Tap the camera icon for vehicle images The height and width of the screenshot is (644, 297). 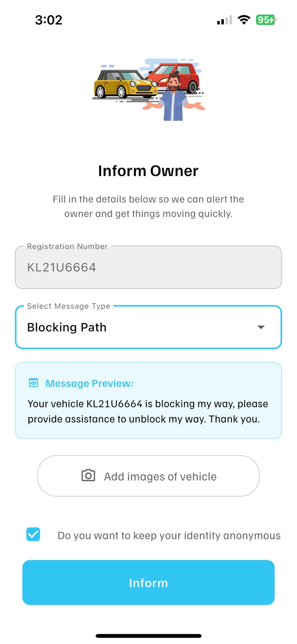tap(88, 475)
